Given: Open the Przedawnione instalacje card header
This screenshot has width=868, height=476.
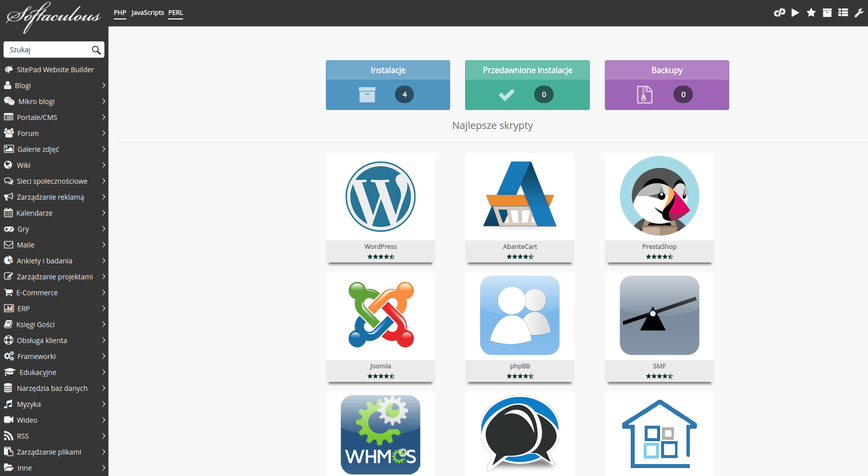Looking at the screenshot, I should click(x=527, y=70).
